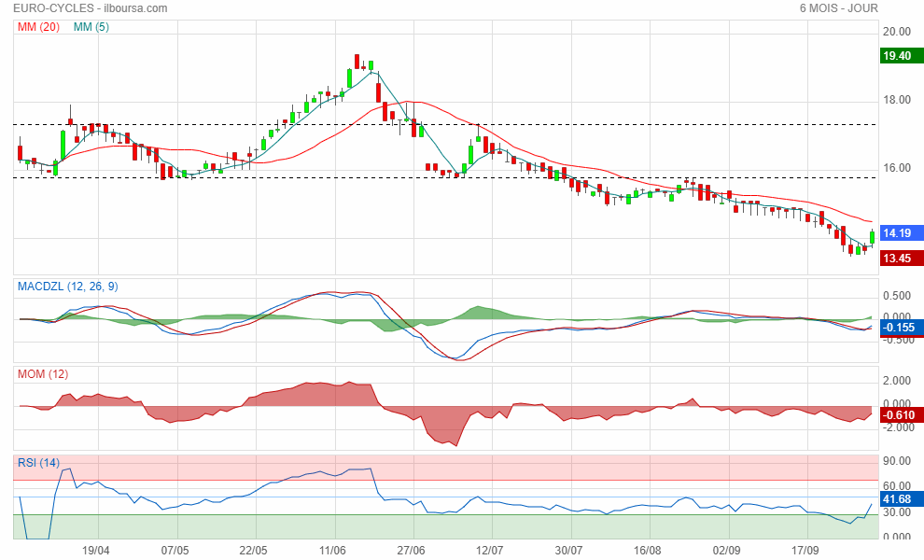Click the 11/06 date axis label

pos(332,550)
